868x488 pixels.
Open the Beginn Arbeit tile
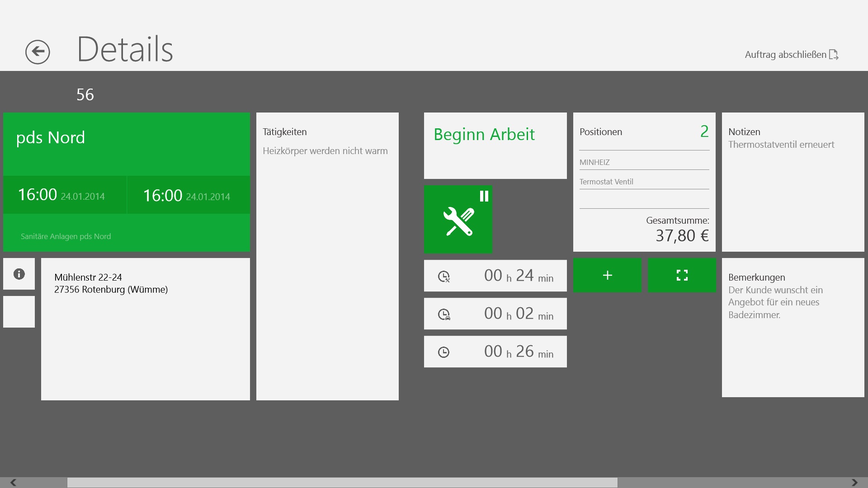pyautogui.click(x=495, y=145)
